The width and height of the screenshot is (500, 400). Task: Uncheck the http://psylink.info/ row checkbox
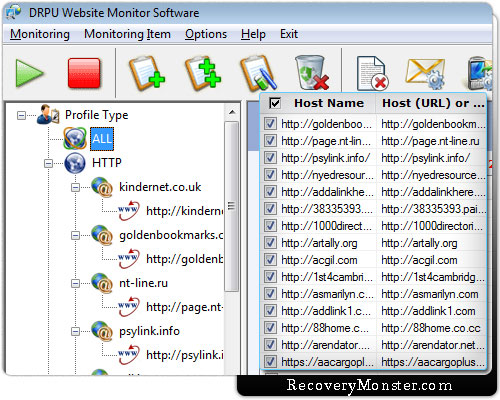click(x=270, y=158)
